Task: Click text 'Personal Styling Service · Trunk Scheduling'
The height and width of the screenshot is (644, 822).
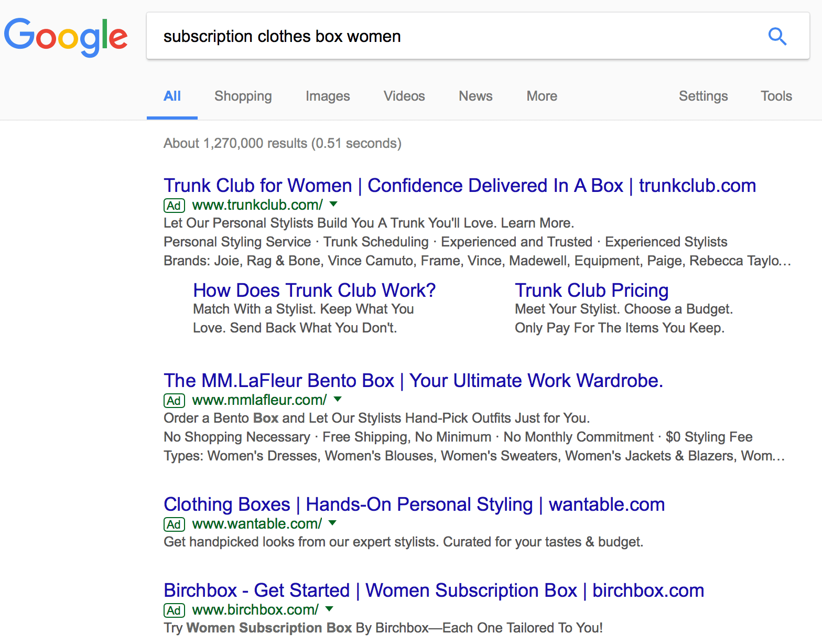Action: point(296,242)
